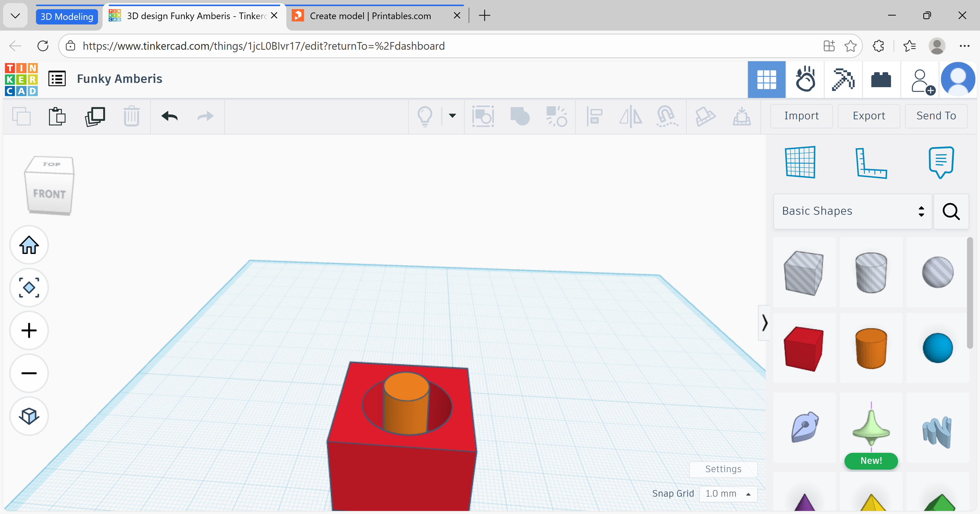Click the zoom out minus button

point(29,373)
